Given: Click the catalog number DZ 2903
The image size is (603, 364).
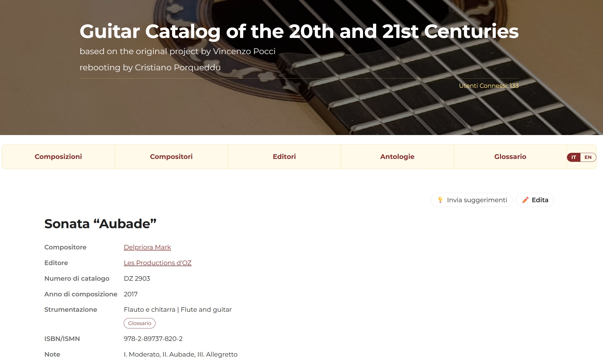Looking at the screenshot, I should coord(137,279).
